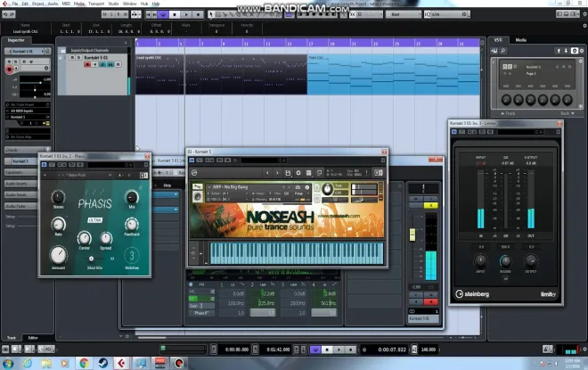This screenshot has width=588, height=370.
Task: Mute the Kontakt 5 01 track
Action: (72, 57)
